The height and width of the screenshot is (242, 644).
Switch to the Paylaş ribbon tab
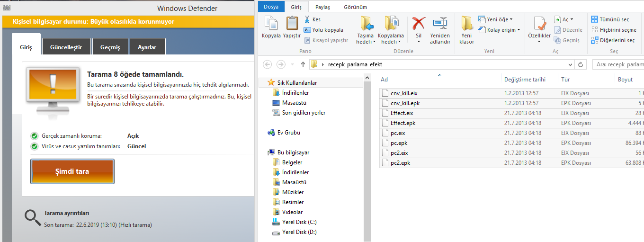(x=322, y=7)
